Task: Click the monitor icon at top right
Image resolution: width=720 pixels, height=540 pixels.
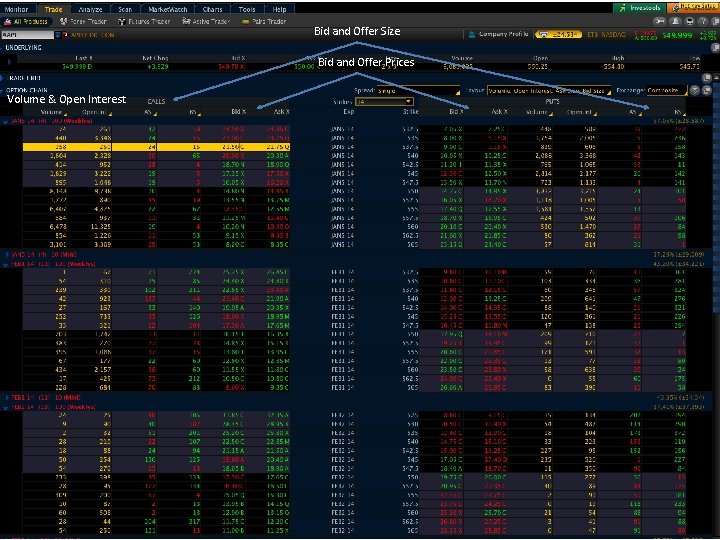Action: tap(690, 21)
